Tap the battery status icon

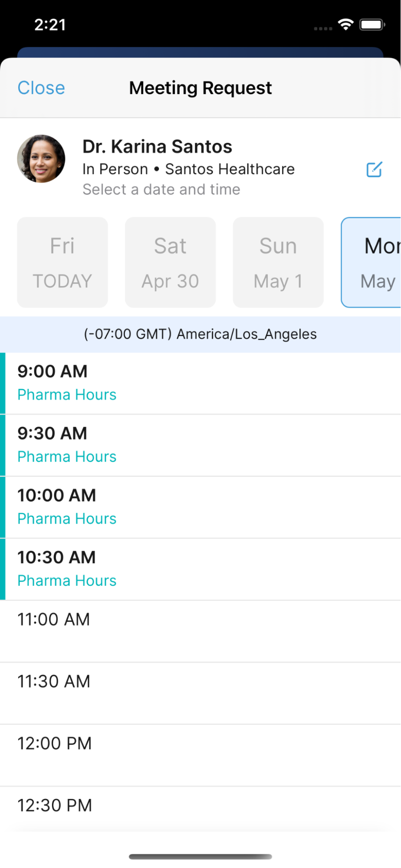tap(372, 24)
